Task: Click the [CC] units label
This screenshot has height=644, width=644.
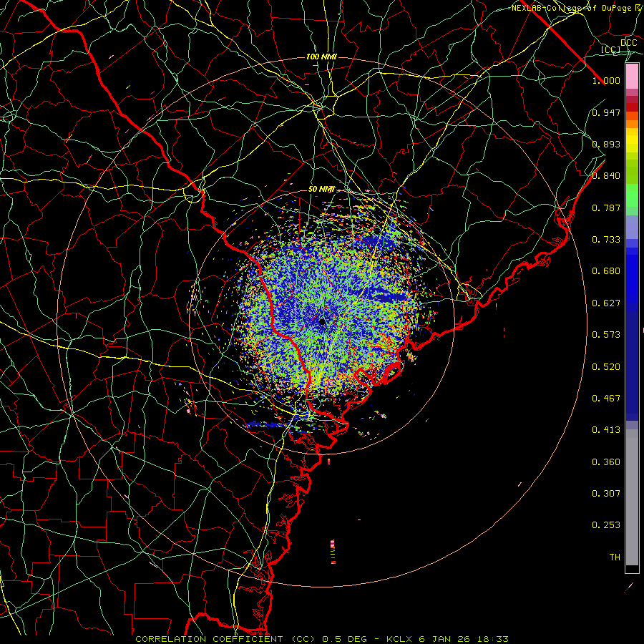Action: (x=611, y=49)
